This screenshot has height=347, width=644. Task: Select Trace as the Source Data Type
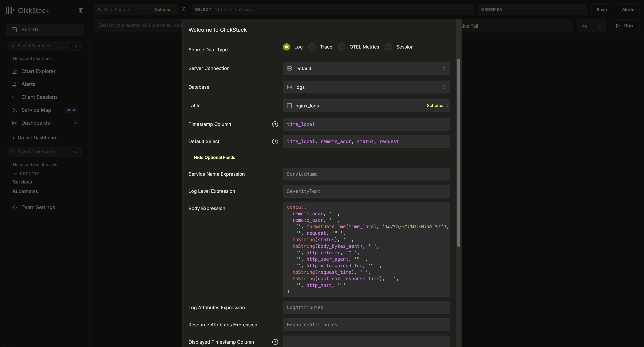point(312,47)
